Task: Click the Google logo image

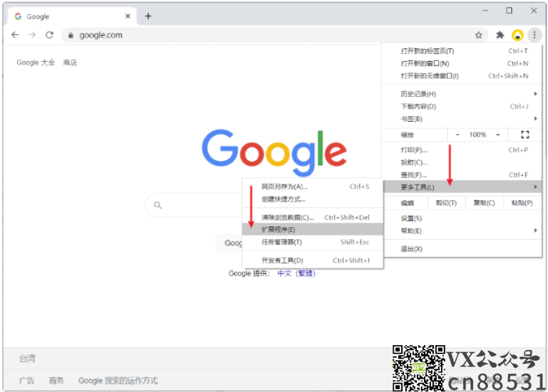Action: point(274,152)
